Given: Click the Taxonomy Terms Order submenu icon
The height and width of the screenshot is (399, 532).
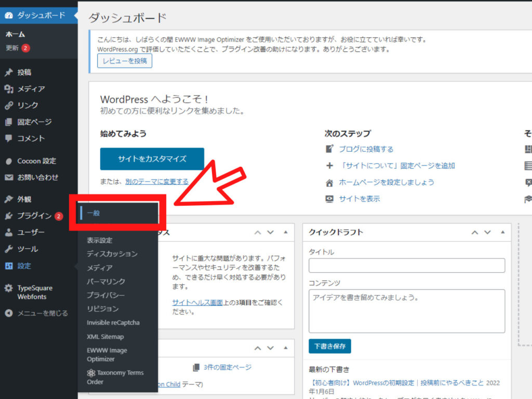Looking at the screenshot, I should click(91, 373).
